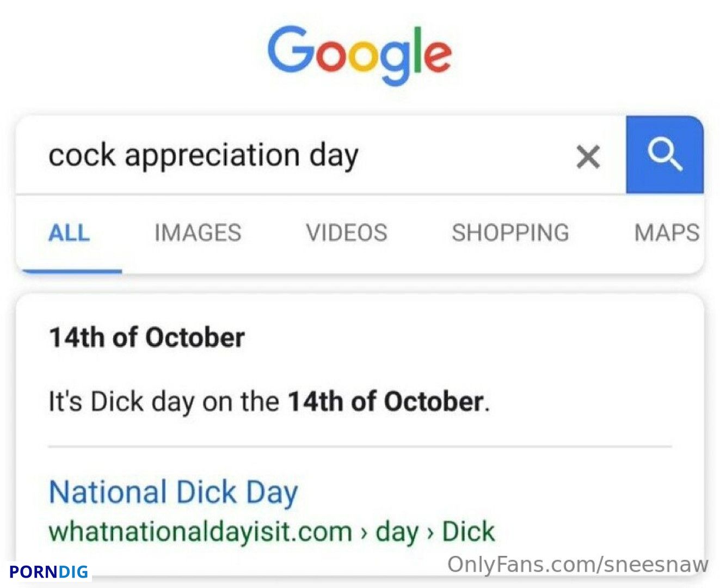
Task: Clear the search query with the X icon
Action: [588, 157]
